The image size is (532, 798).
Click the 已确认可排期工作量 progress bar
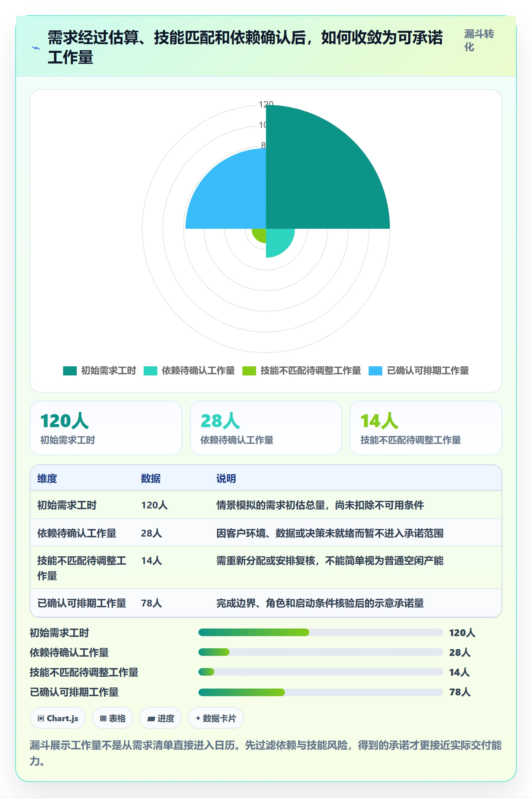(x=320, y=692)
